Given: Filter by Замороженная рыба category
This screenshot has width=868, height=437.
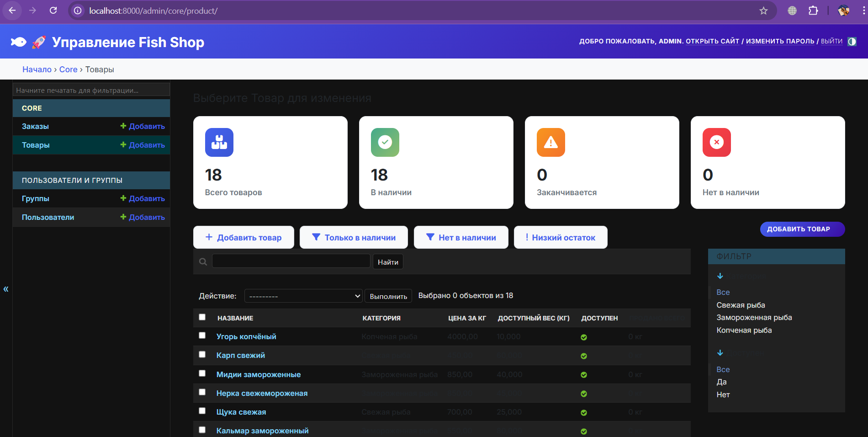Looking at the screenshot, I should pyautogui.click(x=754, y=317).
